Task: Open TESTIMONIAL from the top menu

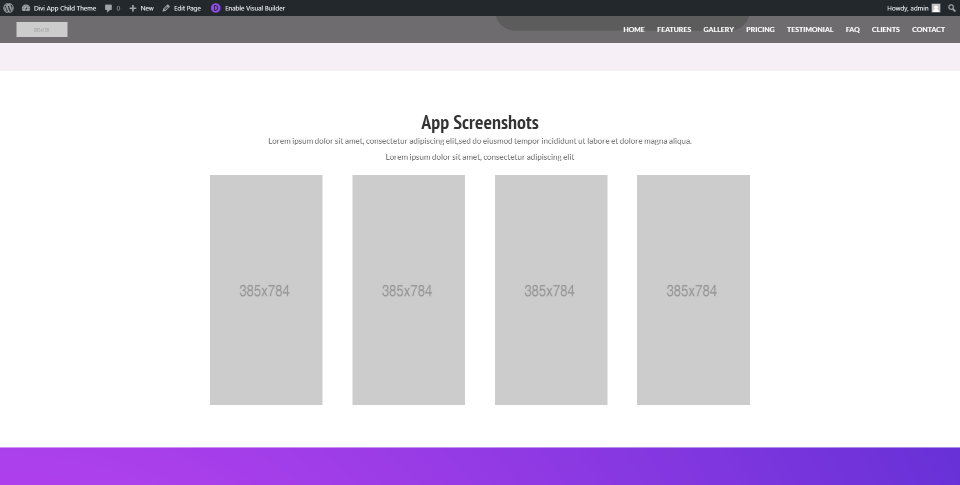Action: 809,29
